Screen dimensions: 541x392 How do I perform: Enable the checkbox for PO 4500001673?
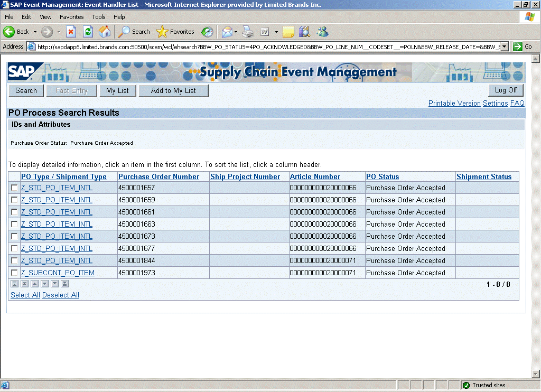(x=14, y=236)
